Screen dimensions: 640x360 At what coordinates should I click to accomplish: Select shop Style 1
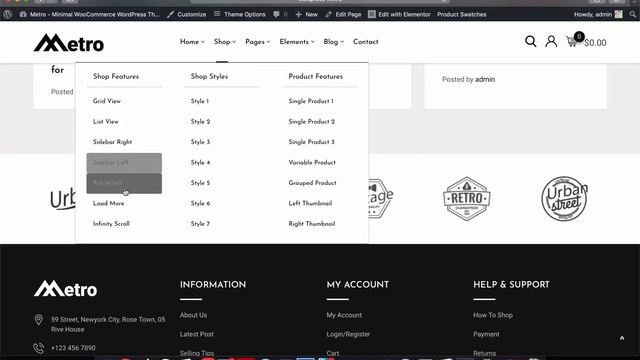(x=200, y=101)
